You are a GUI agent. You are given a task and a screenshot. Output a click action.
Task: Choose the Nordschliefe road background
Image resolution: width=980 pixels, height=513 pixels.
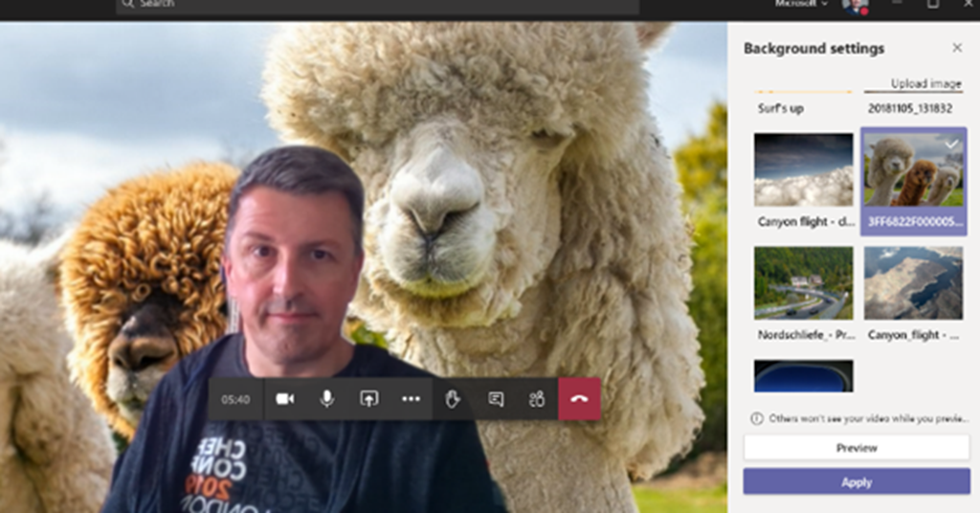(x=803, y=283)
